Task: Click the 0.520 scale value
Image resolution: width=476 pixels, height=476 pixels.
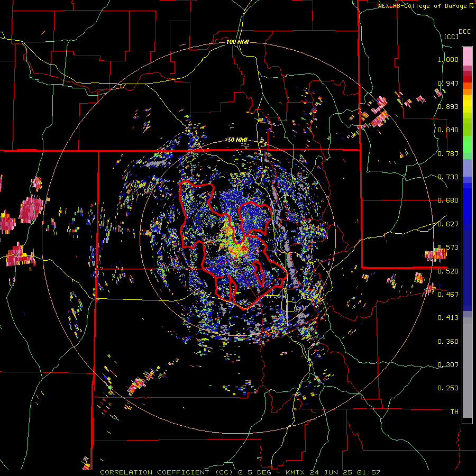Action: [448, 271]
